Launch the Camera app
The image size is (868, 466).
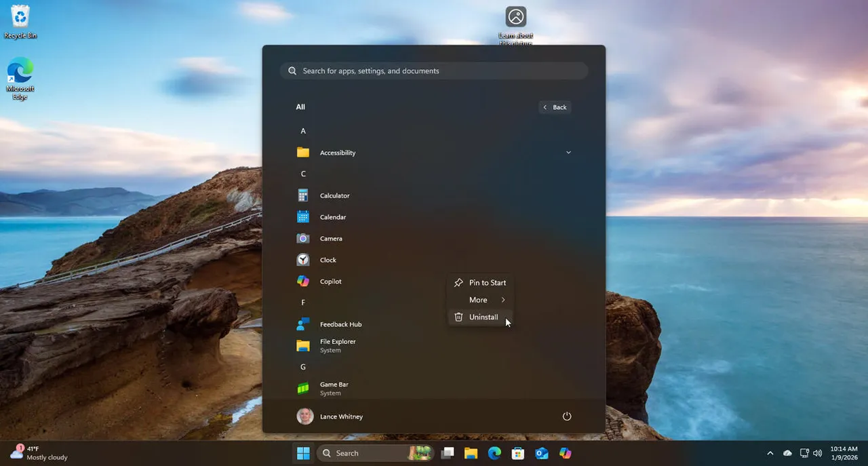tap(331, 238)
